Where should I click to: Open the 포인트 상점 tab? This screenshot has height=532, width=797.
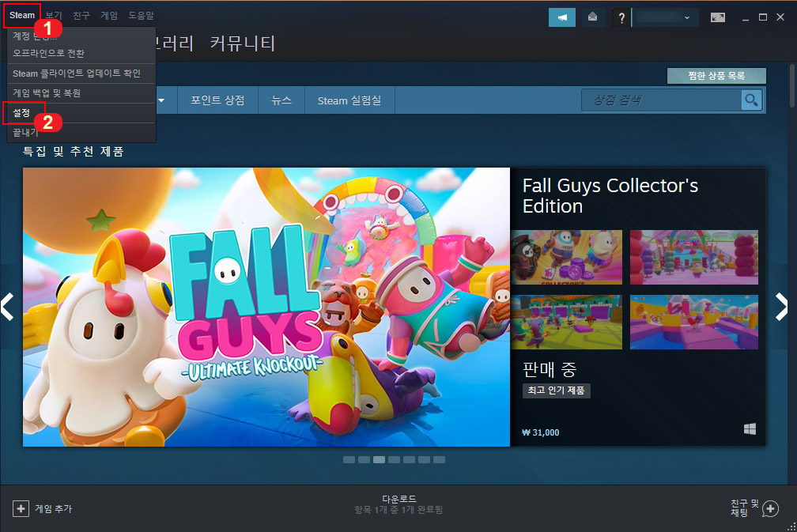click(217, 100)
